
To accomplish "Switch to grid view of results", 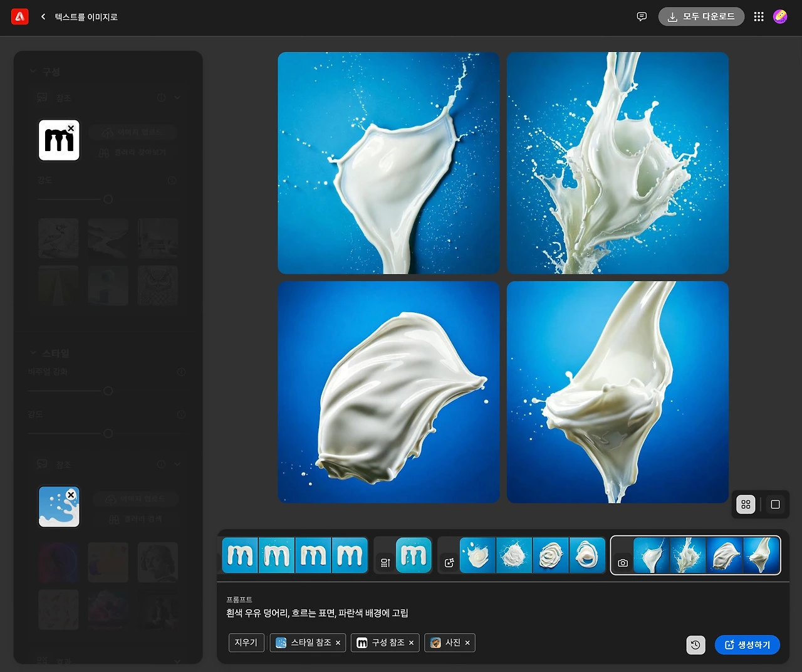I will [746, 505].
